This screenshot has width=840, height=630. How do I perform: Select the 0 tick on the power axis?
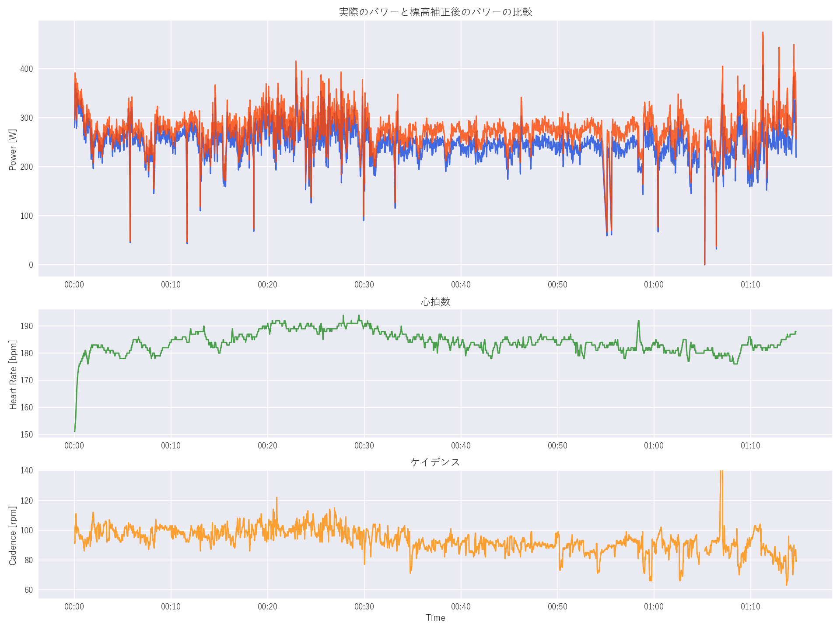pyautogui.click(x=31, y=265)
